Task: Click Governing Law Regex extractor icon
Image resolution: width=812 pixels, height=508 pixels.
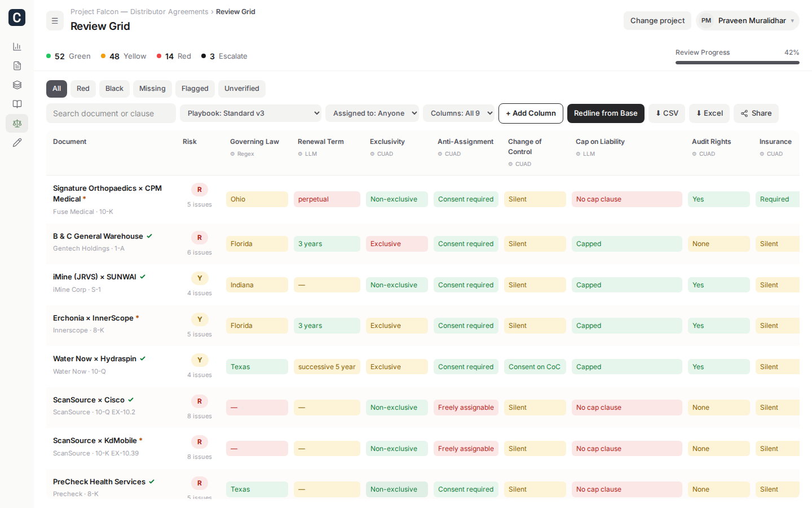Action: (232, 154)
